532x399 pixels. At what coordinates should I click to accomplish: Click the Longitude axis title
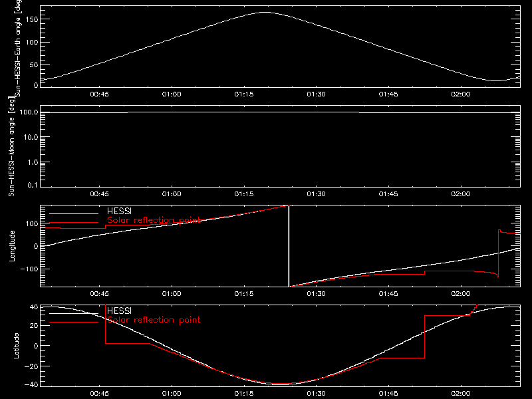click(12, 246)
